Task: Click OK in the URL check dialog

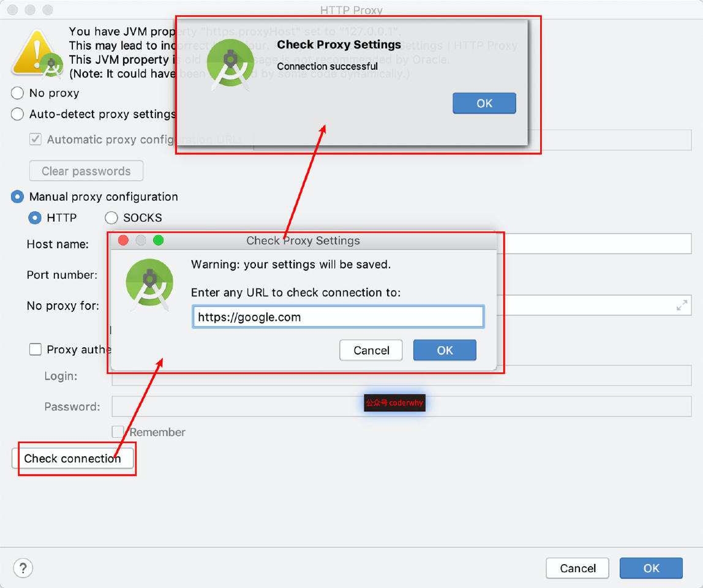Action: pos(445,350)
